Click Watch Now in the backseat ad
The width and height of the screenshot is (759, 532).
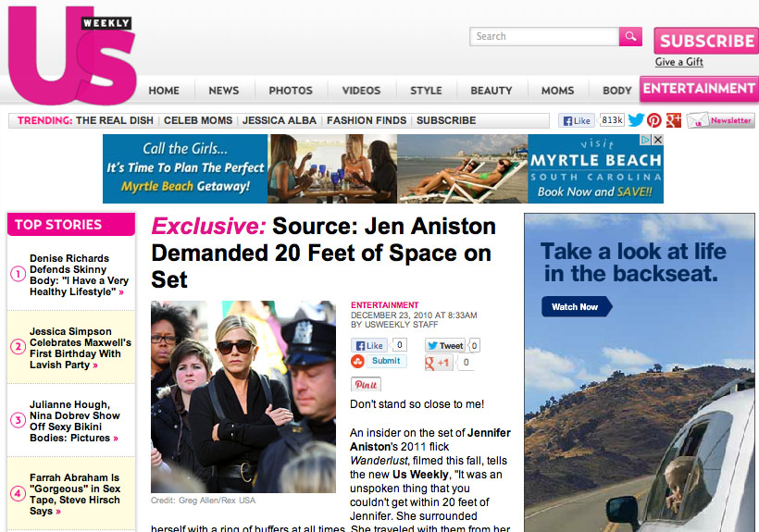tap(576, 306)
